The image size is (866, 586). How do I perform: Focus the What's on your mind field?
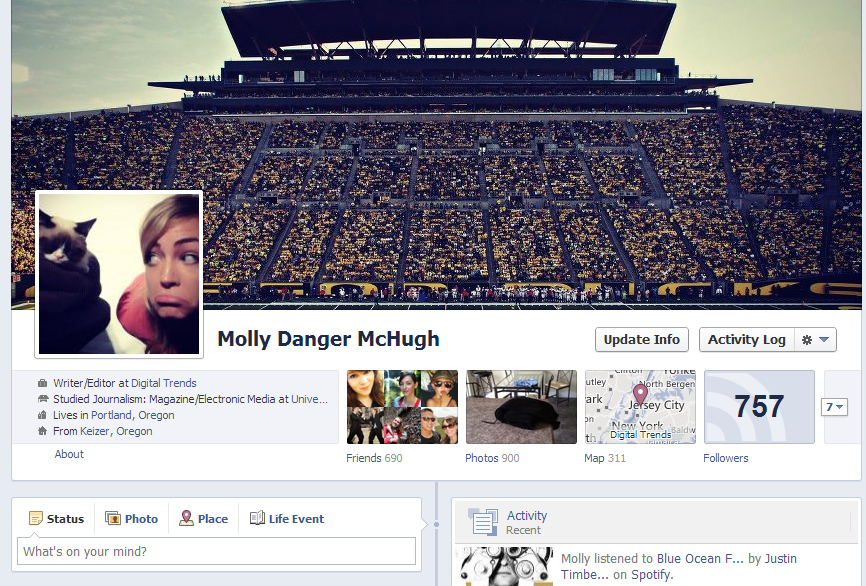(216, 551)
